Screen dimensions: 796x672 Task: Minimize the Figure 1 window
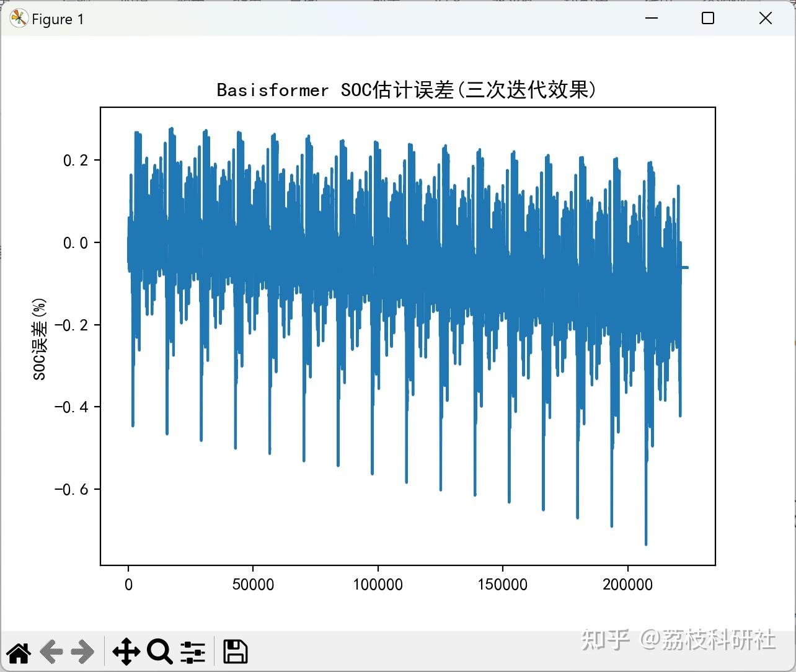(651, 19)
